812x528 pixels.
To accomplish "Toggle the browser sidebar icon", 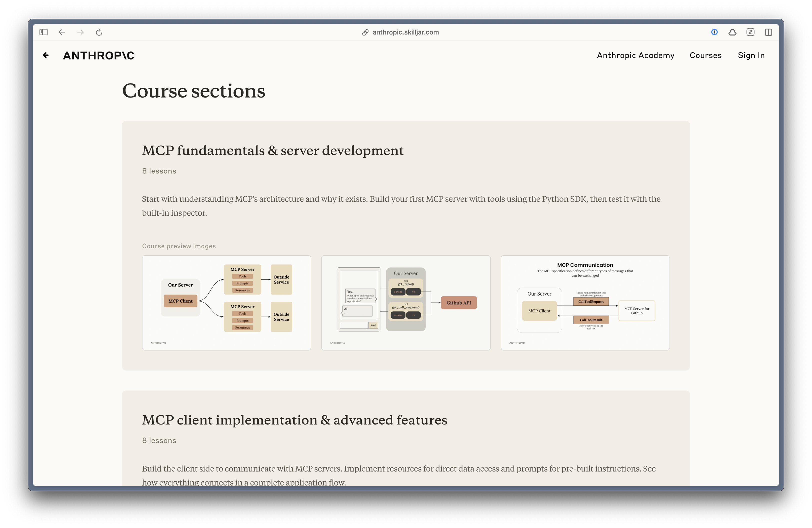I will pos(43,32).
